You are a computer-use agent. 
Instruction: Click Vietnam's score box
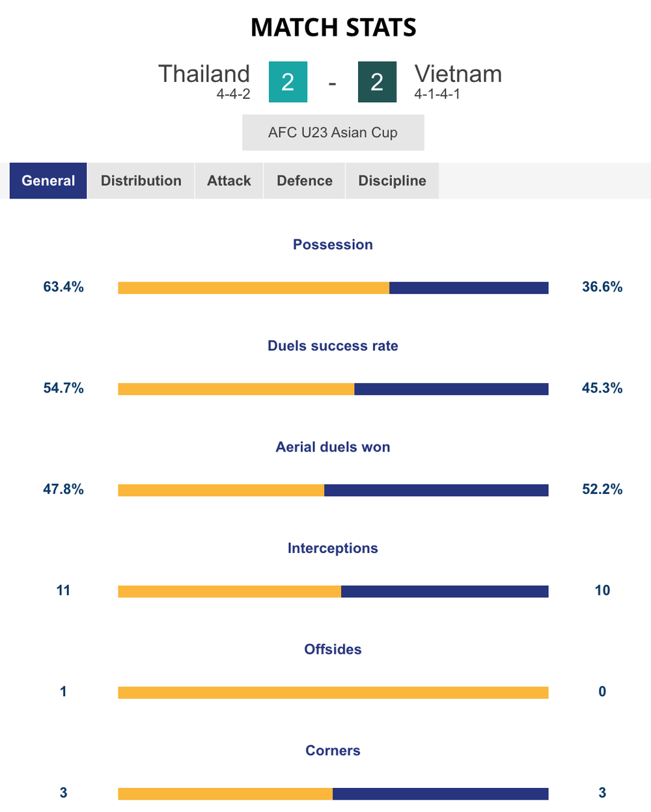point(377,82)
